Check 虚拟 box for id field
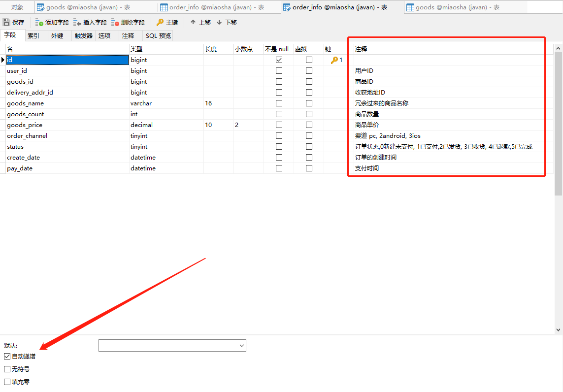The height and width of the screenshot is (392, 563). point(309,60)
